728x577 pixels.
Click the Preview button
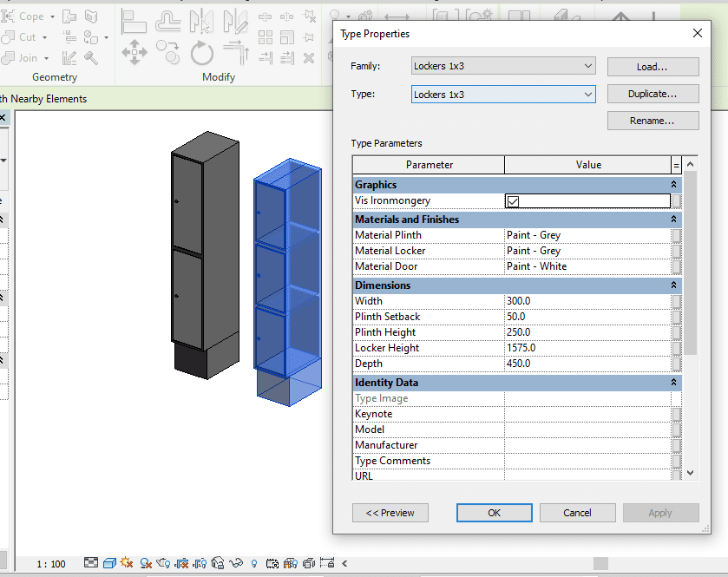click(x=390, y=513)
